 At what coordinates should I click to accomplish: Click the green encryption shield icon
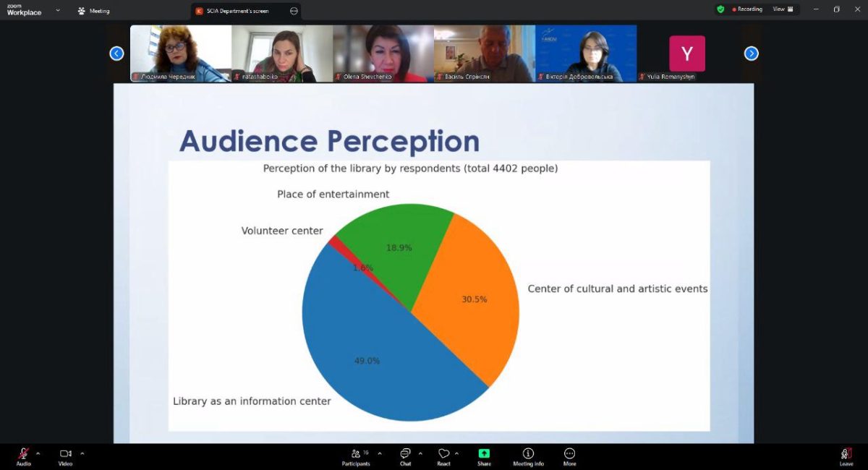coord(720,9)
